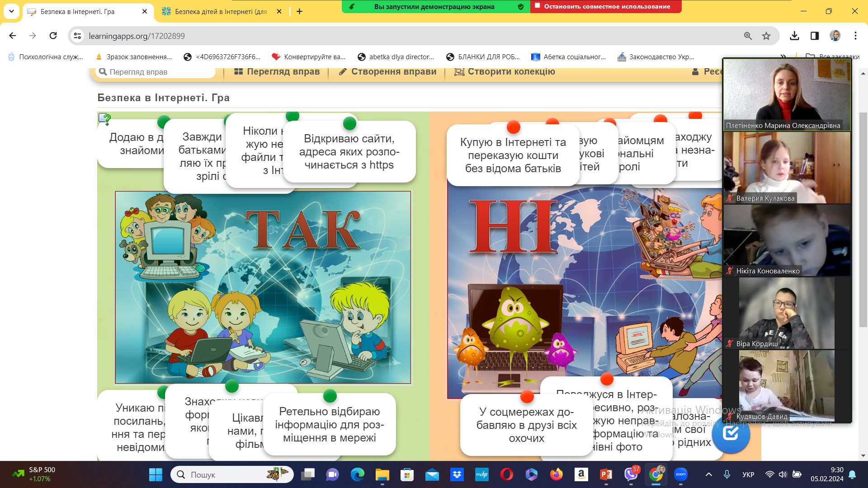Click the blue checkmark verify-answers button
Viewport: 868px width, 488px height.
pyautogui.click(x=731, y=434)
